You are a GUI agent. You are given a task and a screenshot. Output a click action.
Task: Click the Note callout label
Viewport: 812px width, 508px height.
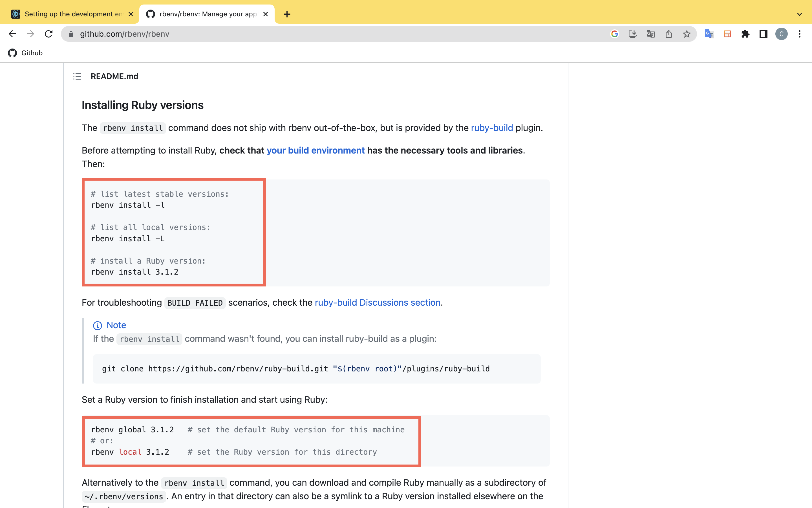(x=116, y=325)
